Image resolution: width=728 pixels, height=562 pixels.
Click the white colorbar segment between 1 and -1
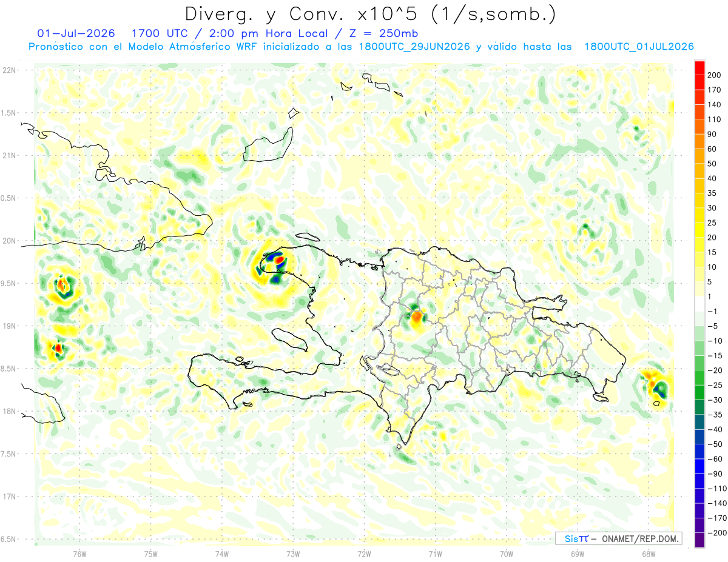(699, 303)
